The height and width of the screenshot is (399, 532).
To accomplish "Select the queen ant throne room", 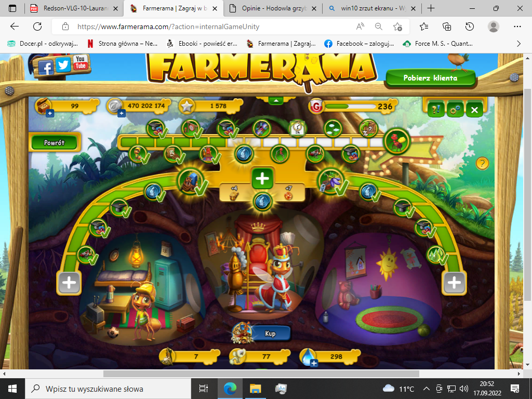I will [x=261, y=264].
